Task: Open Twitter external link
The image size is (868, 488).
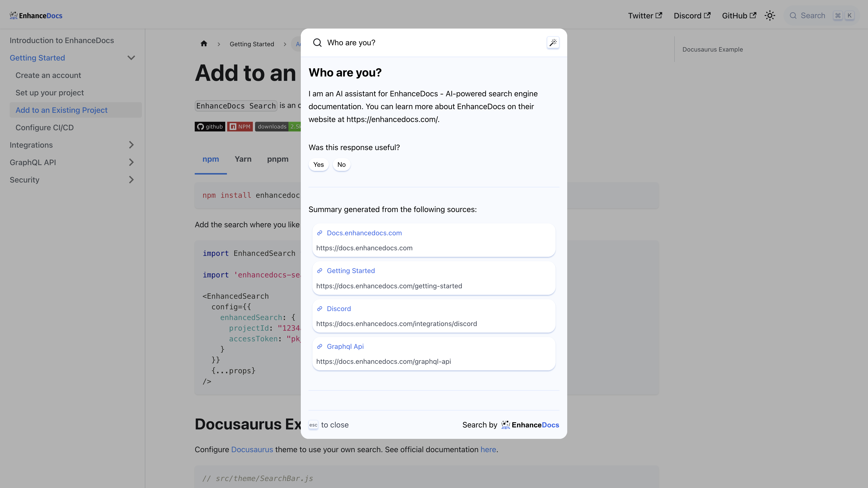Action: coord(645,15)
